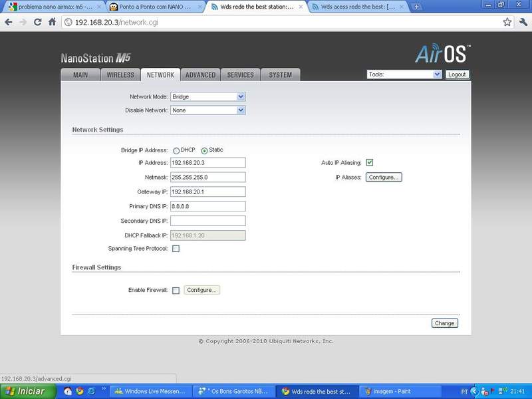Open the Chrome wrench settings menu
This screenshot has width=532, height=399.
(523, 23)
